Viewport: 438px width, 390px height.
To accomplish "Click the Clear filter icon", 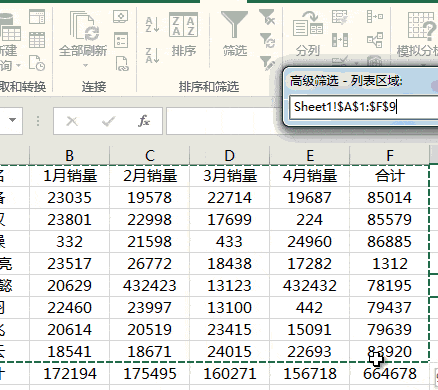I will tap(267, 17).
